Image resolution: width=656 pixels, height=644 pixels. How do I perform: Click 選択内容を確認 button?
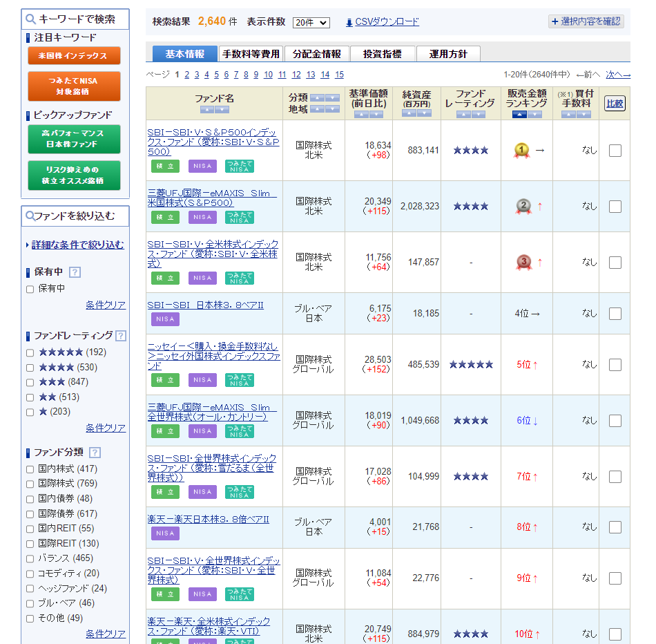coord(586,21)
